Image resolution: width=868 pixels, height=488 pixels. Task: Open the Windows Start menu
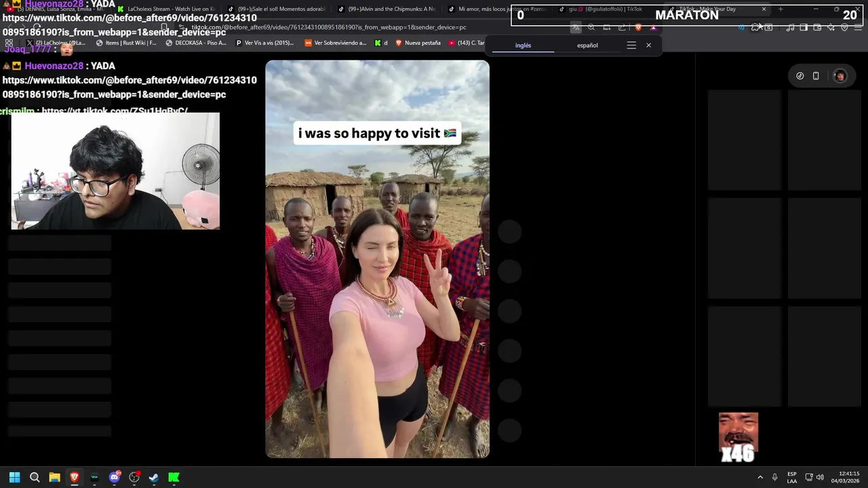pyautogui.click(x=15, y=477)
